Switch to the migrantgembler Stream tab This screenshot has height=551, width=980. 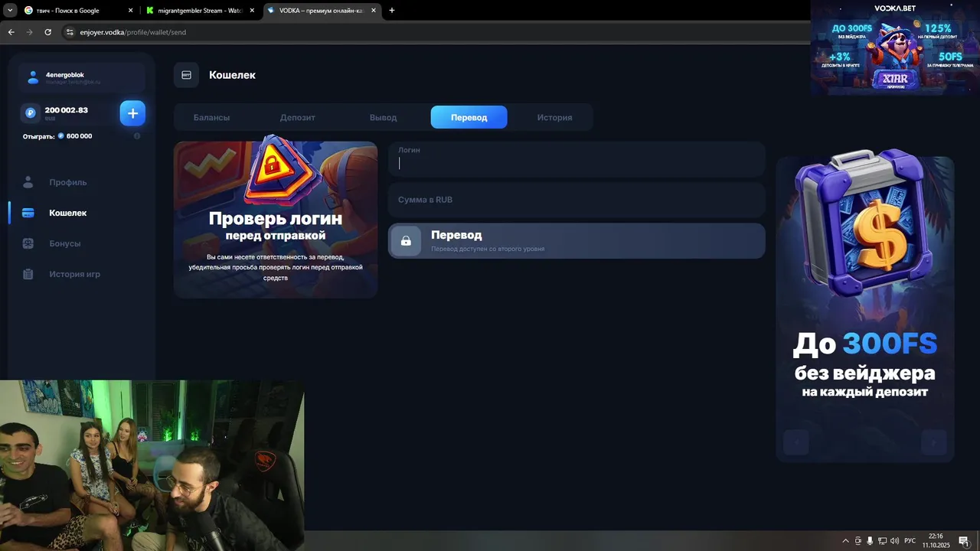pos(201,11)
